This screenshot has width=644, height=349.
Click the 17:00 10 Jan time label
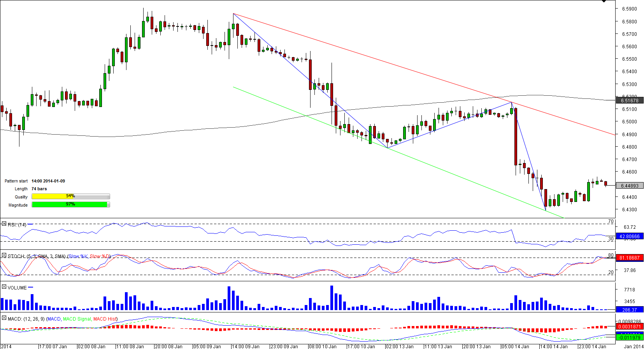[x=361, y=347]
